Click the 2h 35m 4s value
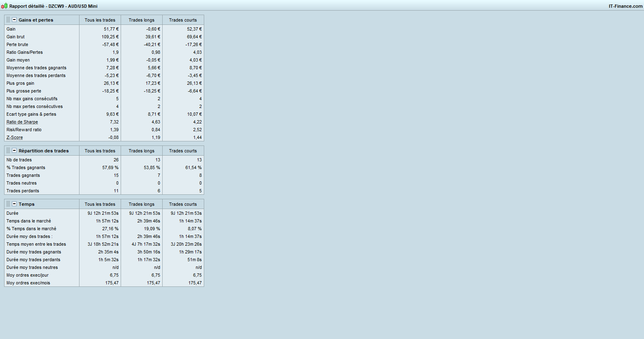 click(108, 252)
